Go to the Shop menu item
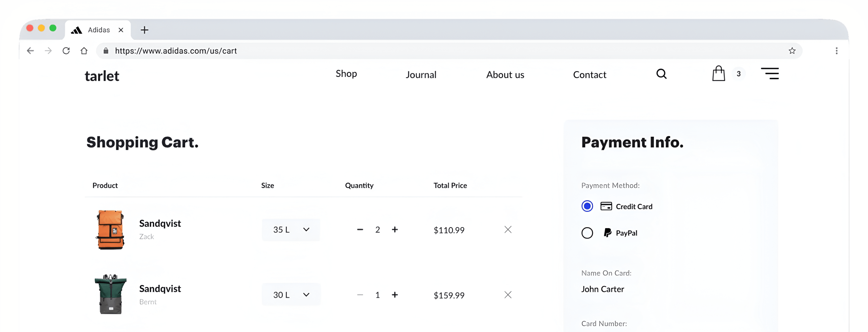This screenshot has width=868, height=332. pyautogui.click(x=346, y=74)
